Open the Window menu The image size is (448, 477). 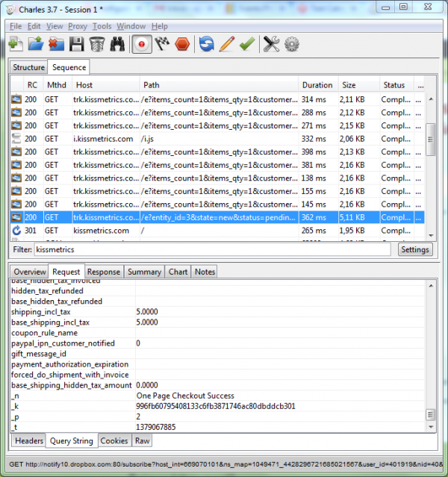[x=131, y=26]
